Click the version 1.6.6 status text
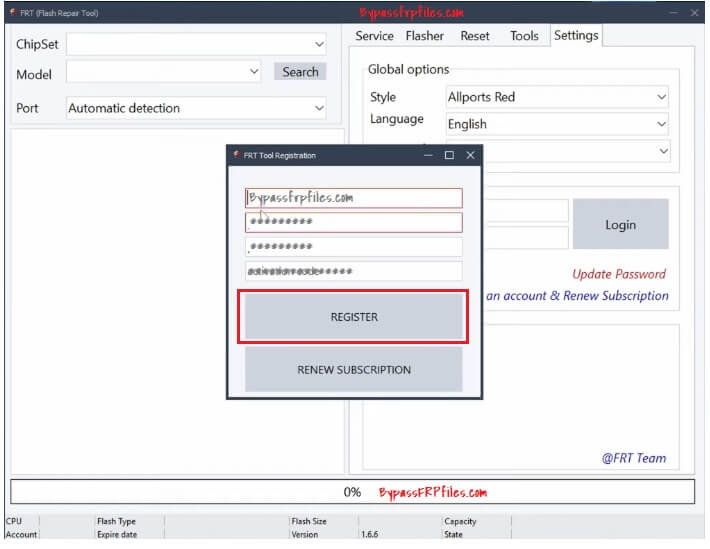The width and height of the screenshot is (710, 549). pyautogui.click(x=369, y=535)
